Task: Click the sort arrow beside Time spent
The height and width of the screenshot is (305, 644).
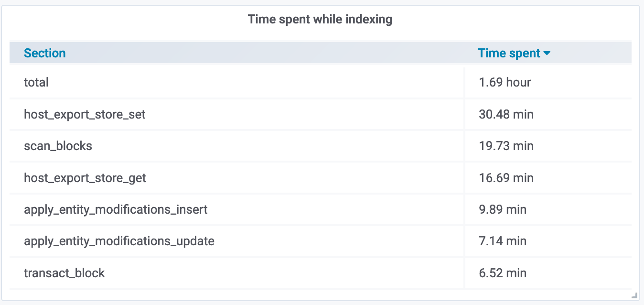Action: pos(547,53)
